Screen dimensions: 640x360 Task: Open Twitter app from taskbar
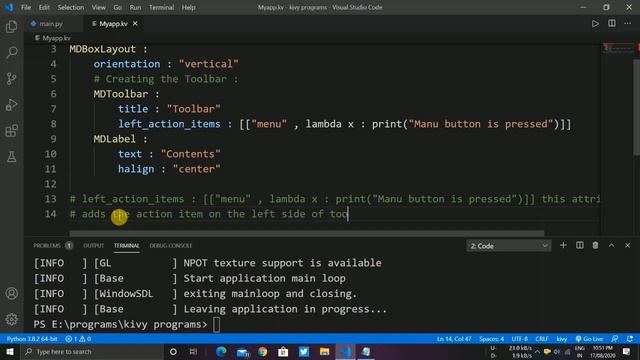[304, 351]
